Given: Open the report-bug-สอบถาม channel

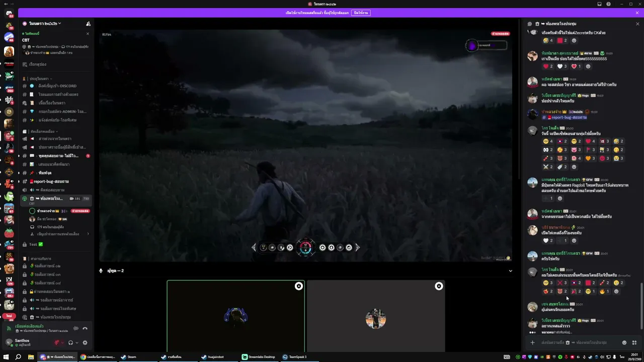Looking at the screenshot, I should 55,182.
